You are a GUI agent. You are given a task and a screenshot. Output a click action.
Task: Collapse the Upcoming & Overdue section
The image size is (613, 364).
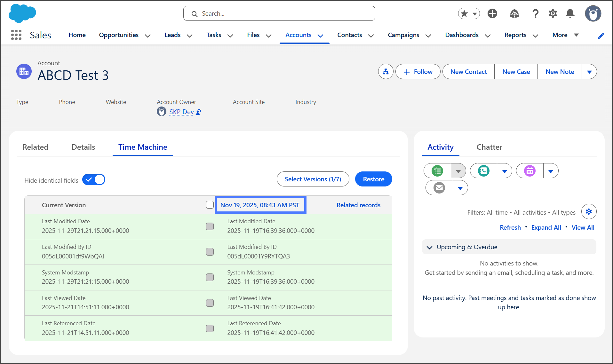click(x=430, y=247)
